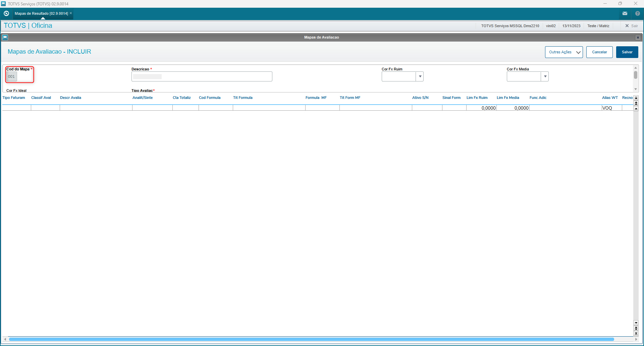Viewport: 644px width, 346px height.
Task: Select the empty Descr Avalia grid cell
Action: 96,108
